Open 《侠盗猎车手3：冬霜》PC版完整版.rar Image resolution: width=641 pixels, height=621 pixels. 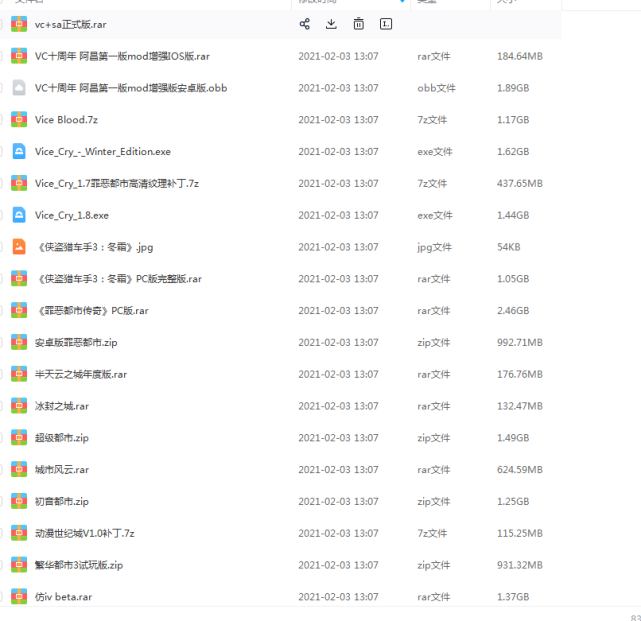point(119,279)
